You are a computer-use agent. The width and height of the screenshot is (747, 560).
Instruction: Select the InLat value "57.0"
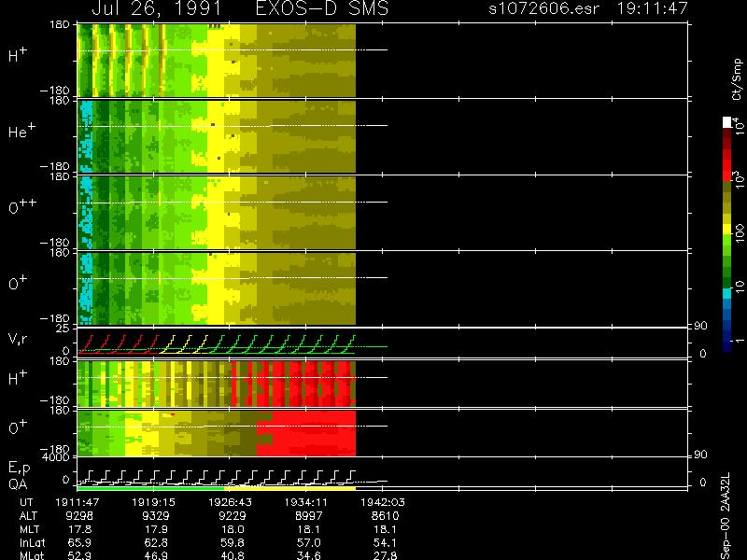point(309,542)
